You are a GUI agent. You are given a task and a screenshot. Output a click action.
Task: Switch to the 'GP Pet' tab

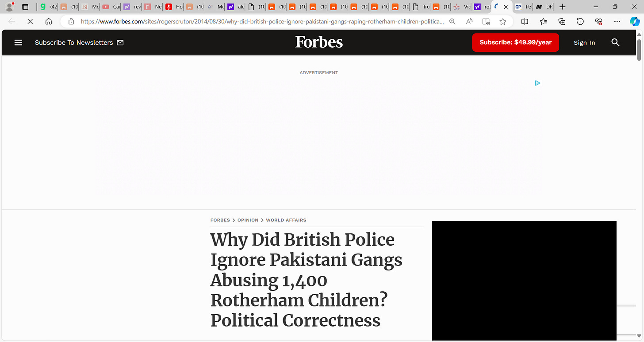(x=523, y=7)
